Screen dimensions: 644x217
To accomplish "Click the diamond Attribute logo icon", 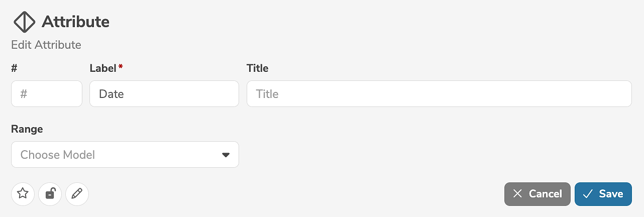I will pyautogui.click(x=24, y=22).
